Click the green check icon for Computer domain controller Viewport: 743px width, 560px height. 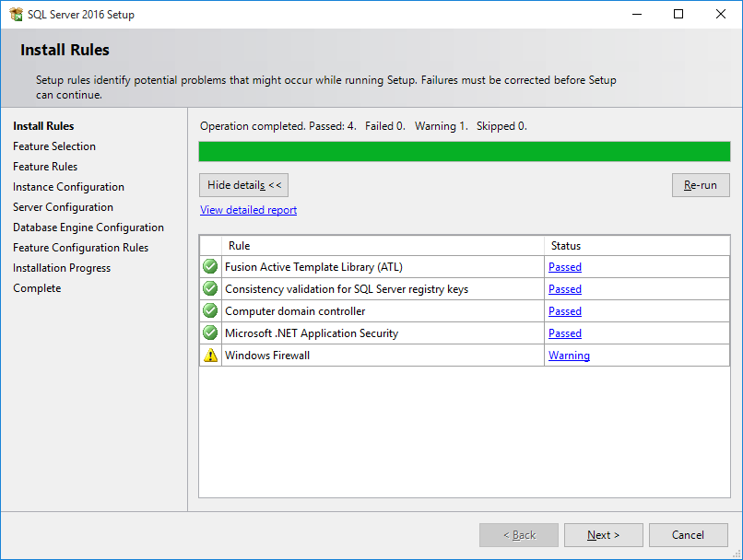point(210,311)
